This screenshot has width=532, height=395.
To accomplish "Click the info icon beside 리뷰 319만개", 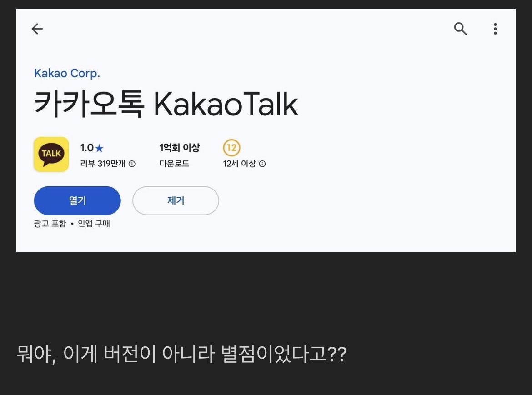I will click(x=131, y=164).
